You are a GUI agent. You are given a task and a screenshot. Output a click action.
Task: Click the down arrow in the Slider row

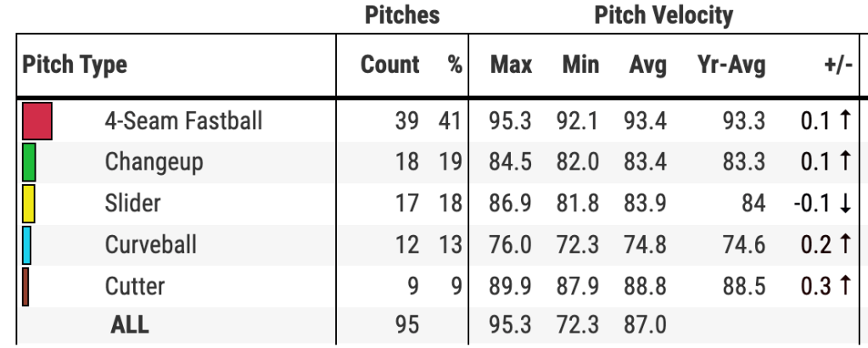click(x=844, y=204)
